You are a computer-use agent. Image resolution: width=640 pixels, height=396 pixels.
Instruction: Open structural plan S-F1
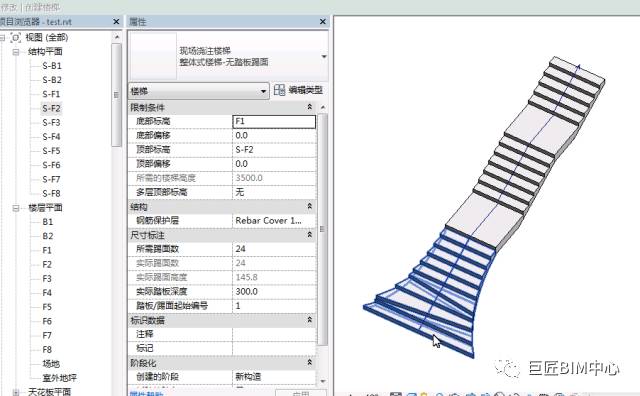click(51, 94)
